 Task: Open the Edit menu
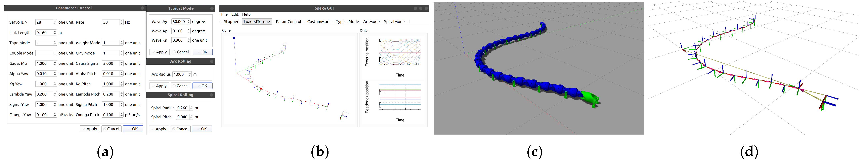(234, 14)
